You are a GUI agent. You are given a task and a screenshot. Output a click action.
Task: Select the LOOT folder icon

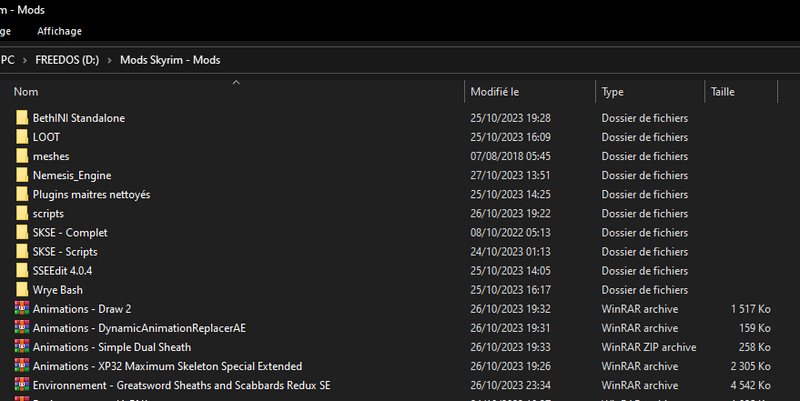tap(23, 137)
